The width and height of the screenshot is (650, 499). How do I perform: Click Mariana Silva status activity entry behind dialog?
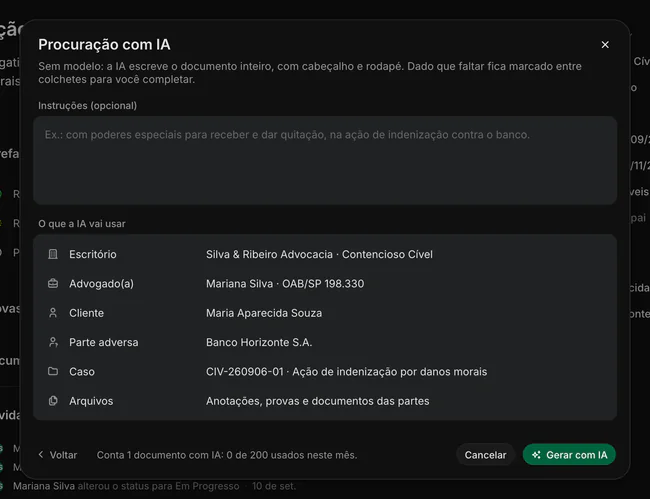click(154, 486)
